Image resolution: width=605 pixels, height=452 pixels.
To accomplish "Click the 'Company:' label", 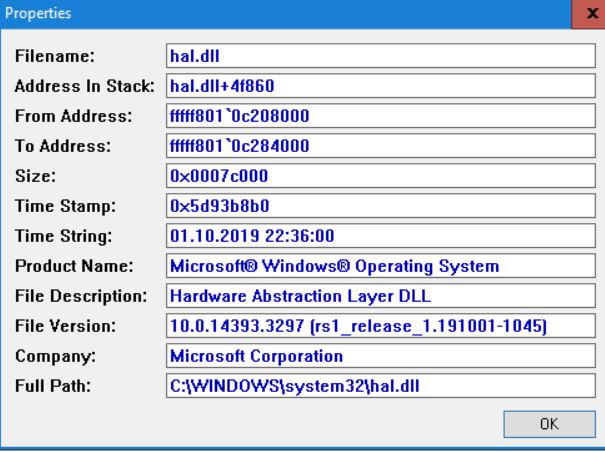I will [55, 356].
